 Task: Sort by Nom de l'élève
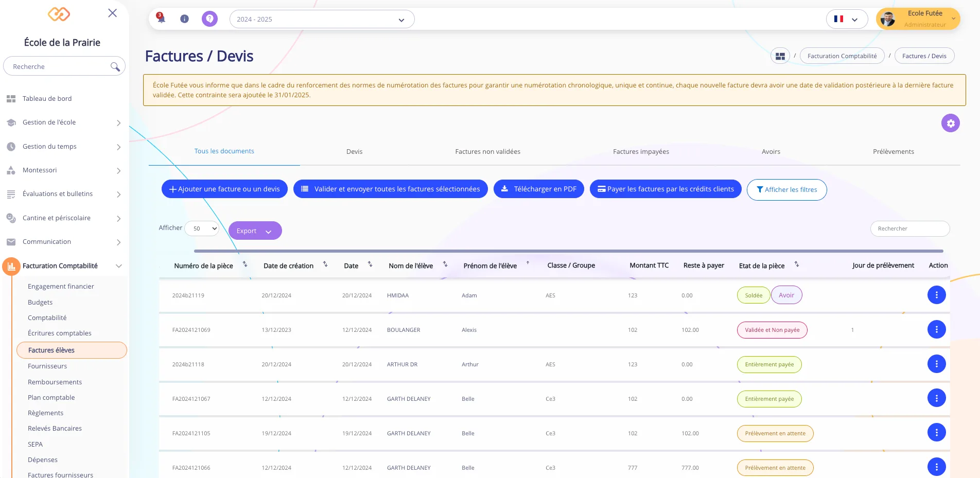(x=445, y=264)
